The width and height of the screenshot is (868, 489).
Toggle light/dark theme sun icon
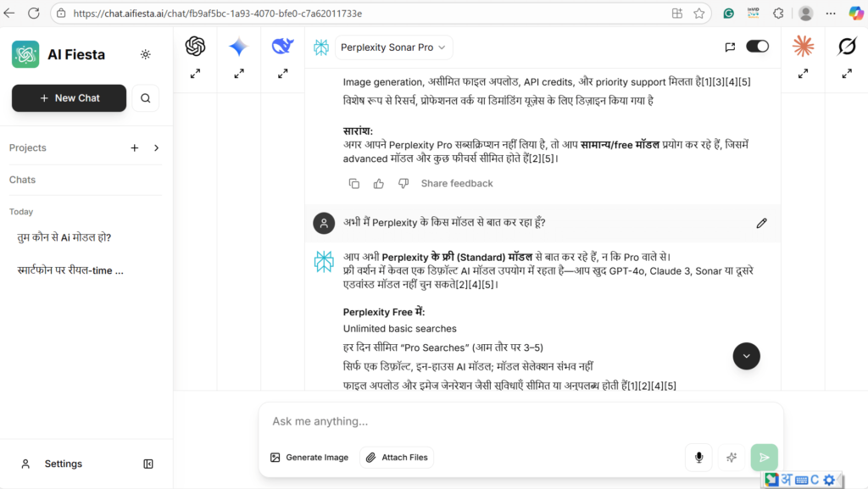point(146,54)
